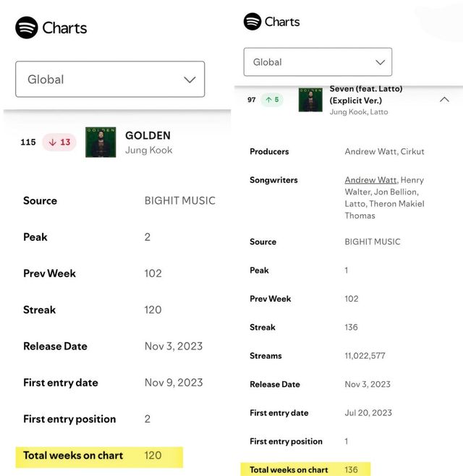Viewport: 463px width, 476px height.
Task: Click the highlighted Total weeks on chart 120 row
Action: 99,456
